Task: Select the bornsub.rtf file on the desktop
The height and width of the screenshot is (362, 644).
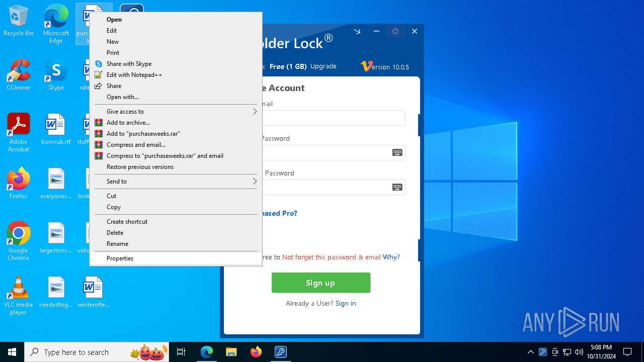Action: (56, 130)
